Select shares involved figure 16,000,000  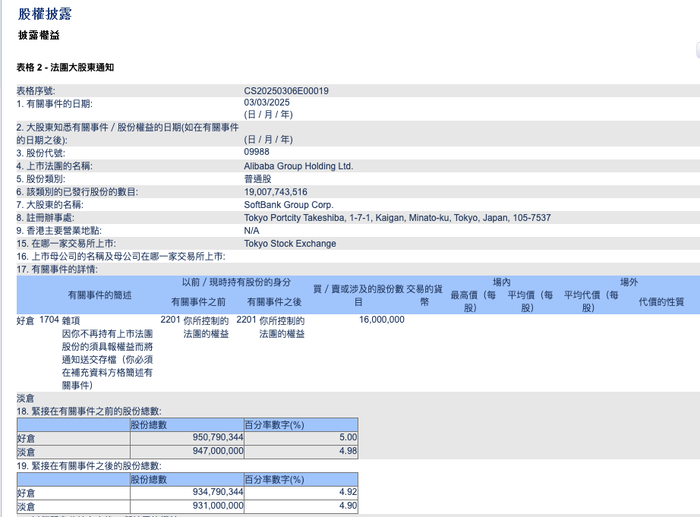(382, 320)
